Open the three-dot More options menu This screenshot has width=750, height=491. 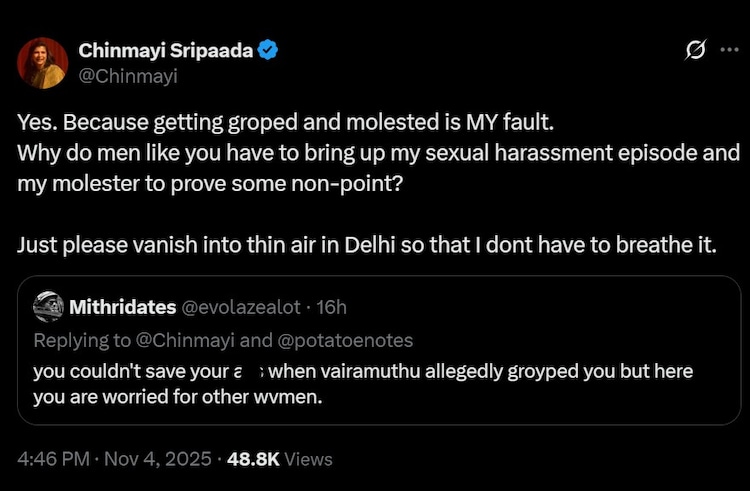tap(728, 50)
